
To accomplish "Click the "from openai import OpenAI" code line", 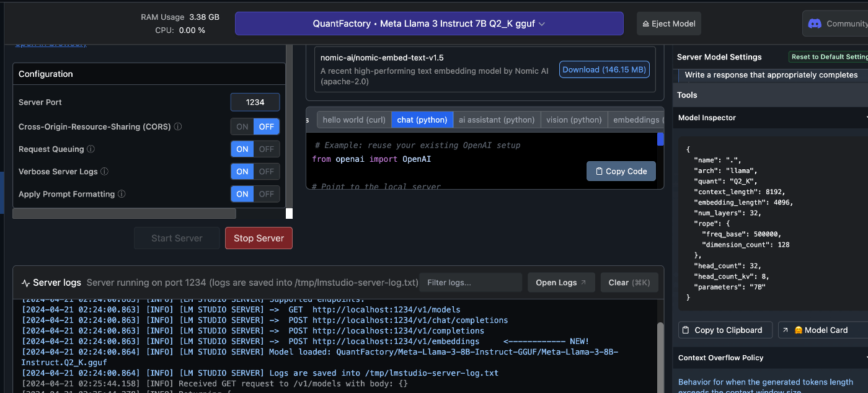I will point(371,159).
